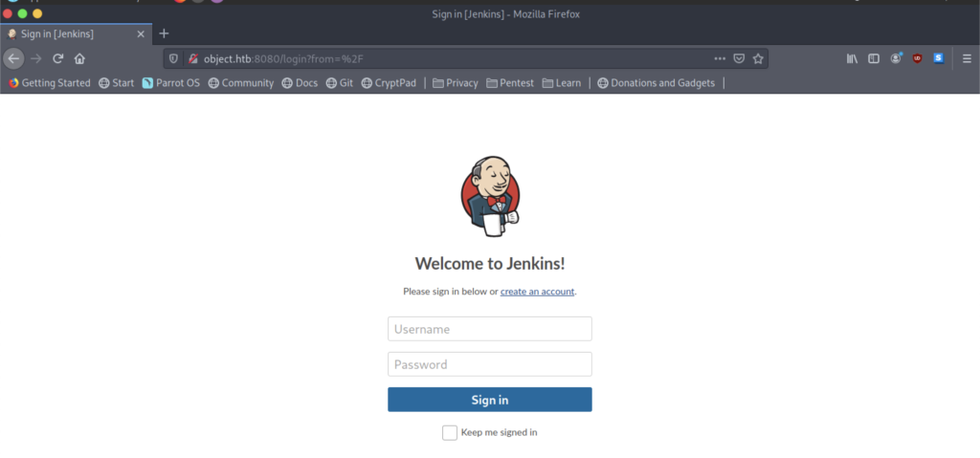980x458 pixels.
Task: Open the CryptPad bookmark
Action: pos(389,83)
